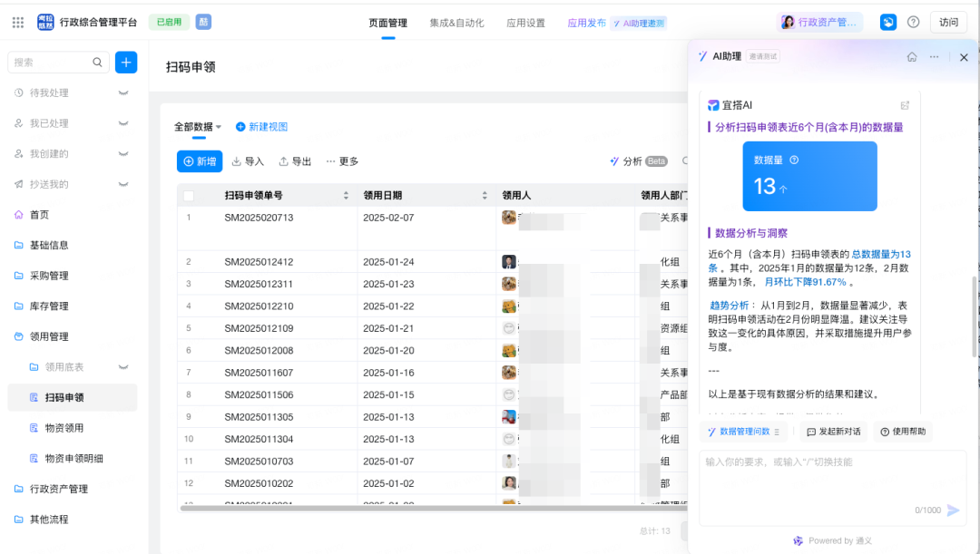980x554 pixels.
Task: Select the 应用发布 menu item
Action: point(586,23)
